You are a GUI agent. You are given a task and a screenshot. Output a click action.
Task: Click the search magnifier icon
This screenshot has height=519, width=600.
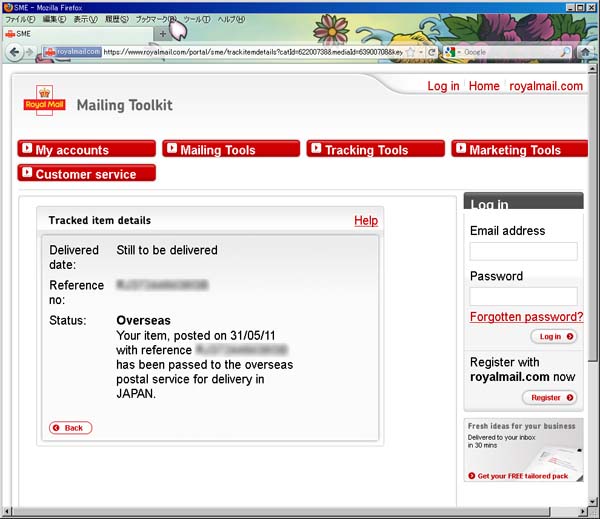[564, 52]
